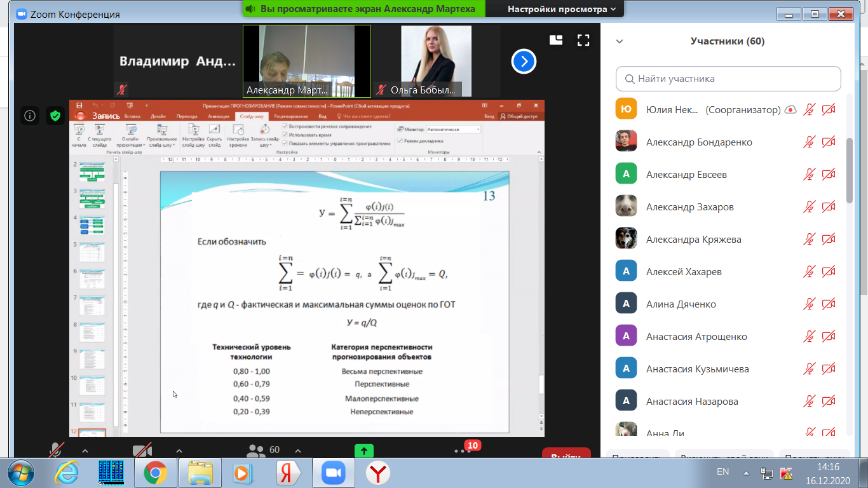Toggle 'Воспроизвести речевое сопровождение' checkbox
Image resolution: width=868 pixels, height=488 pixels.
pyautogui.click(x=284, y=126)
